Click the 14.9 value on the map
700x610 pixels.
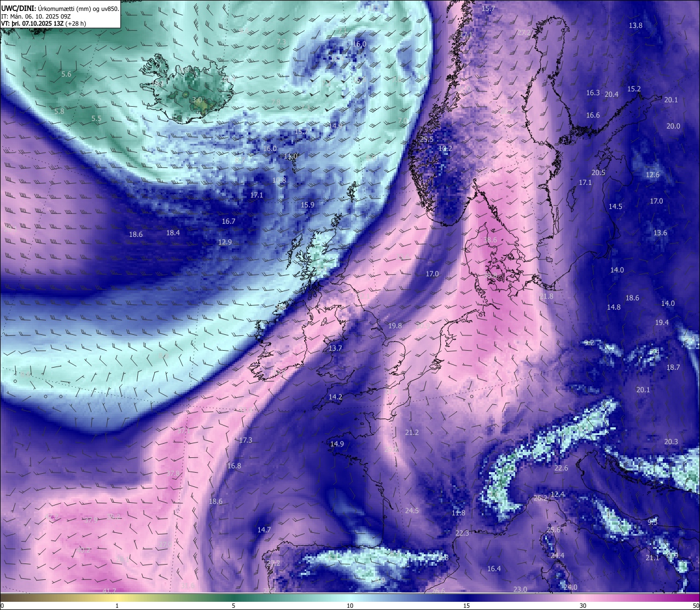pyautogui.click(x=337, y=444)
